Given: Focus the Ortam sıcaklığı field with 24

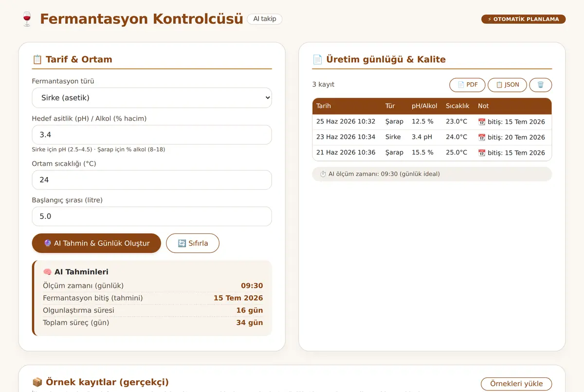Looking at the screenshot, I should click(x=152, y=180).
